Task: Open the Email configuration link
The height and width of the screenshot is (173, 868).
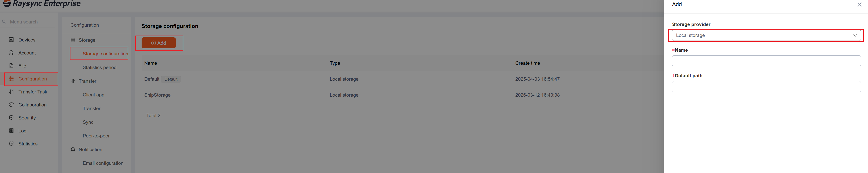Action: click(103, 163)
